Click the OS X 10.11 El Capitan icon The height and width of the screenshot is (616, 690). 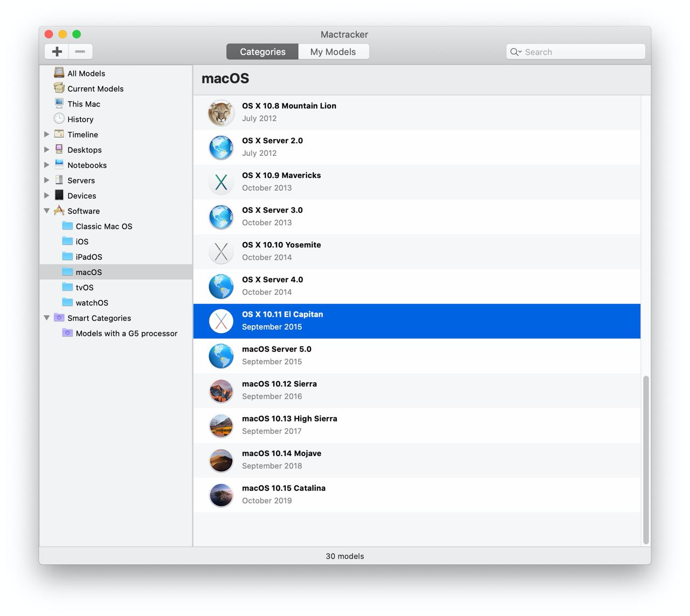click(x=221, y=321)
